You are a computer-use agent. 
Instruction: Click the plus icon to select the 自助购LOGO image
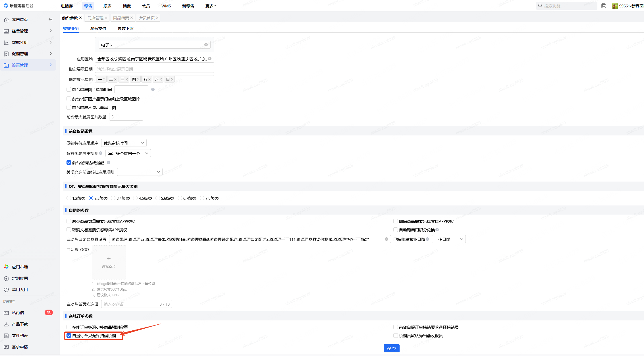pos(109,259)
